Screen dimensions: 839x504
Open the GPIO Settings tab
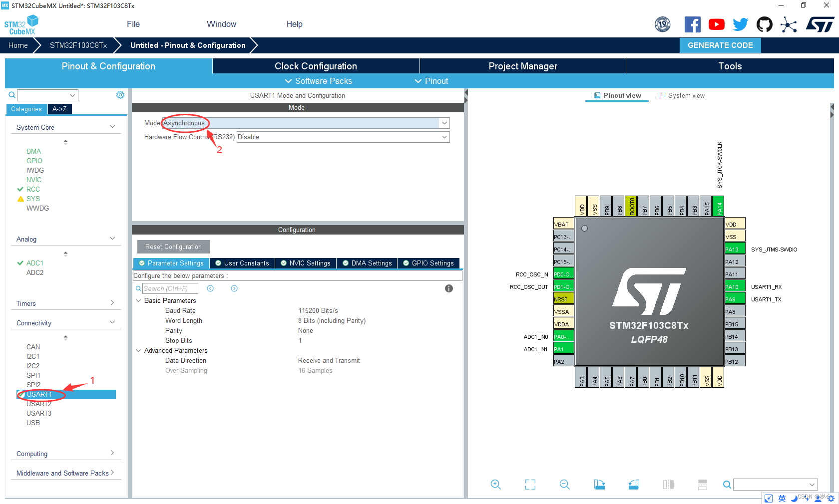(x=428, y=263)
